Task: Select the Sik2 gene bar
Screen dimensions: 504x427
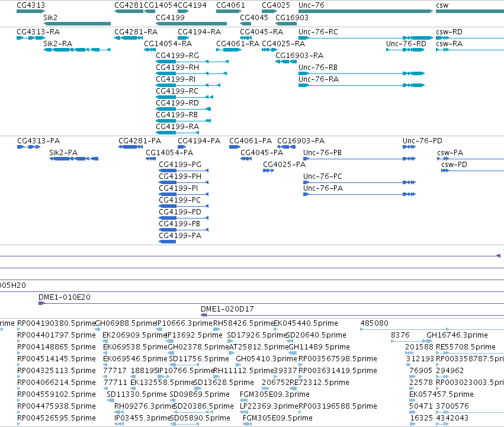Action: point(77,24)
